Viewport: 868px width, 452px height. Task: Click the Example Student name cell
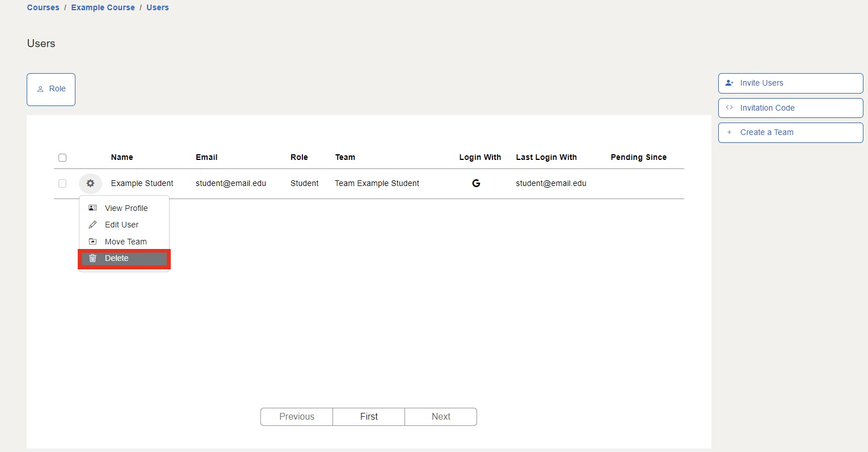[x=142, y=183]
